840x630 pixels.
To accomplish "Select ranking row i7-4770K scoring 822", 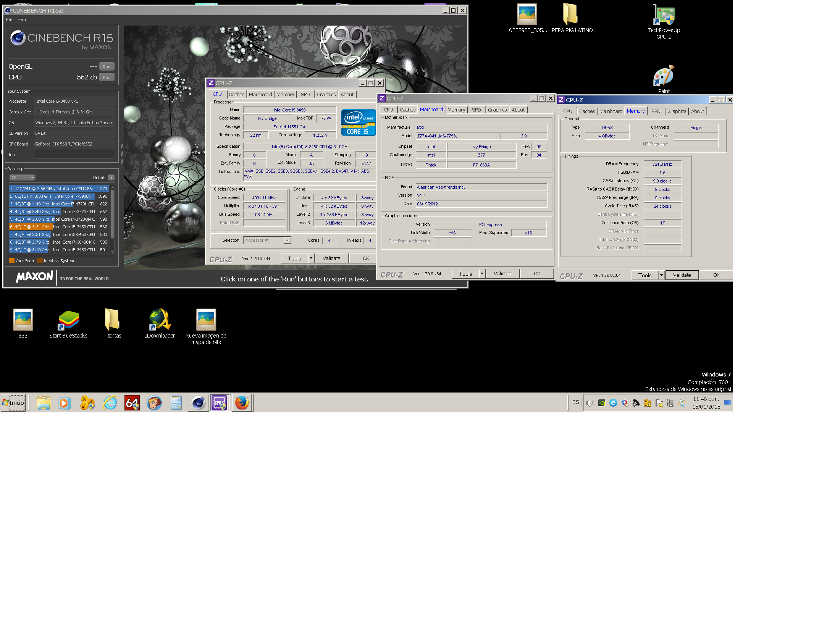I will pyautogui.click(x=59, y=204).
